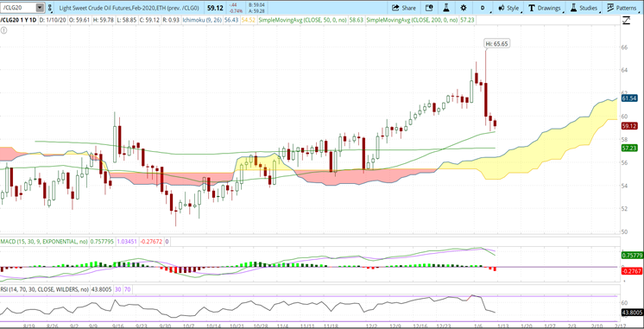Click the 1/6 date on time axis
The width and height of the screenshot is (644, 329).
click(x=478, y=326)
